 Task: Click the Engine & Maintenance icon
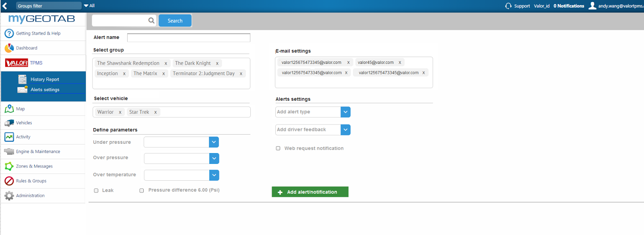(x=9, y=151)
